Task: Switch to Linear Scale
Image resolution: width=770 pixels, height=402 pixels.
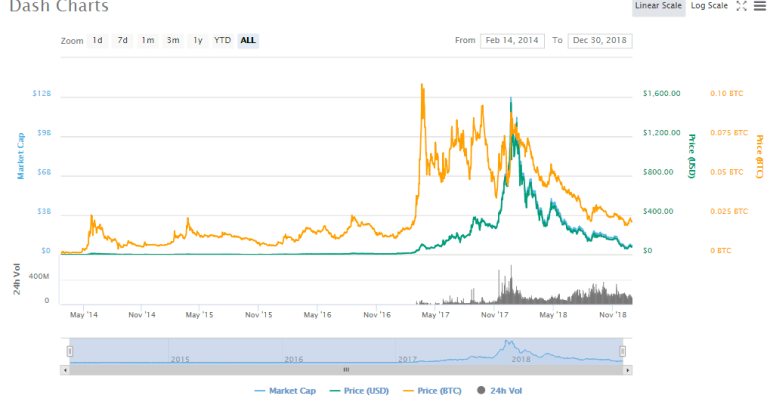Action: pyautogui.click(x=658, y=6)
